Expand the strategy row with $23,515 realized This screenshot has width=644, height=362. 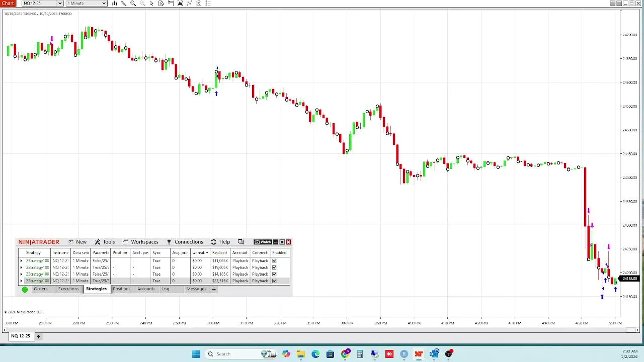[21, 281]
